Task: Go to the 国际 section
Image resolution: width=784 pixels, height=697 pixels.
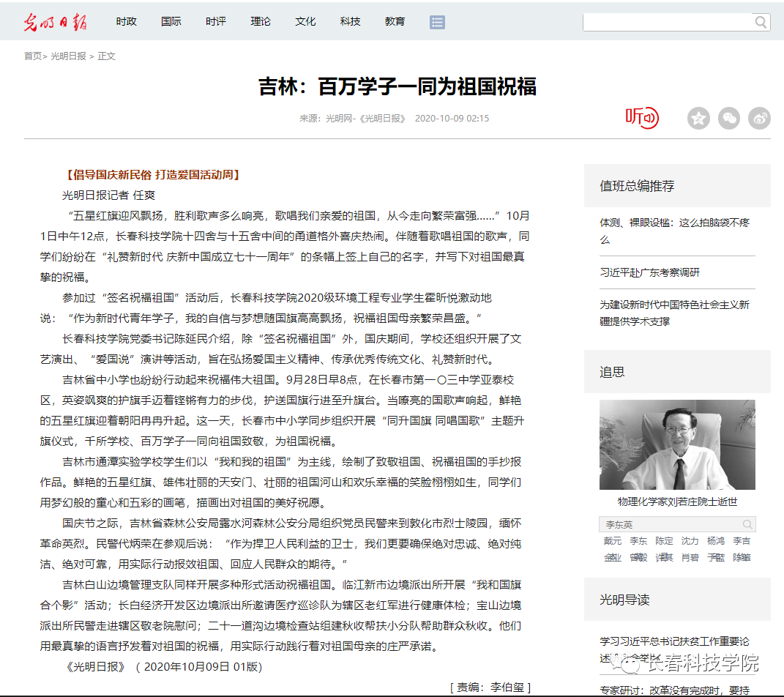Action: [171, 22]
